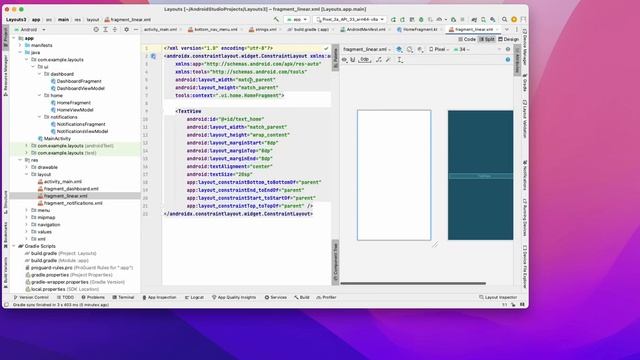Open the Terminal tool window
The image size is (640, 360).
(123, 298)
